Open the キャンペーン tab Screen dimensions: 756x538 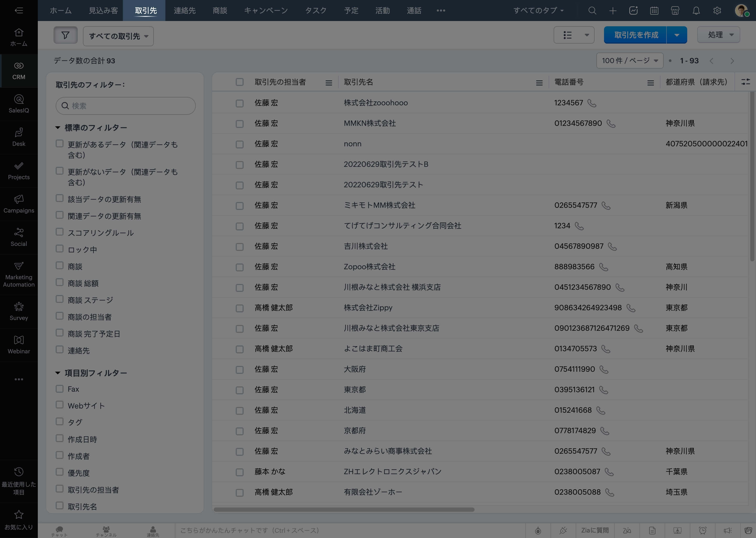click(266, 11)
